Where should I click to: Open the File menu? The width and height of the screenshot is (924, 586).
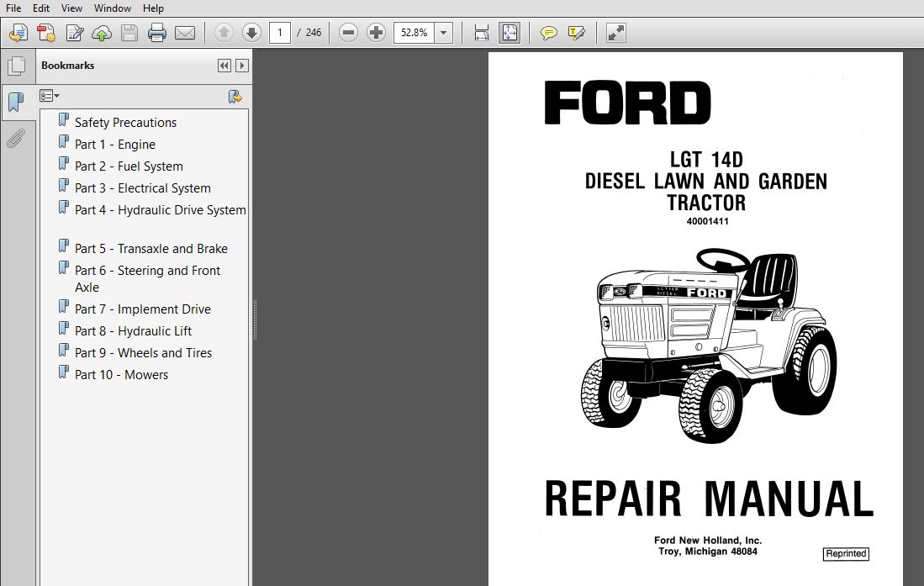pos(13,8)
